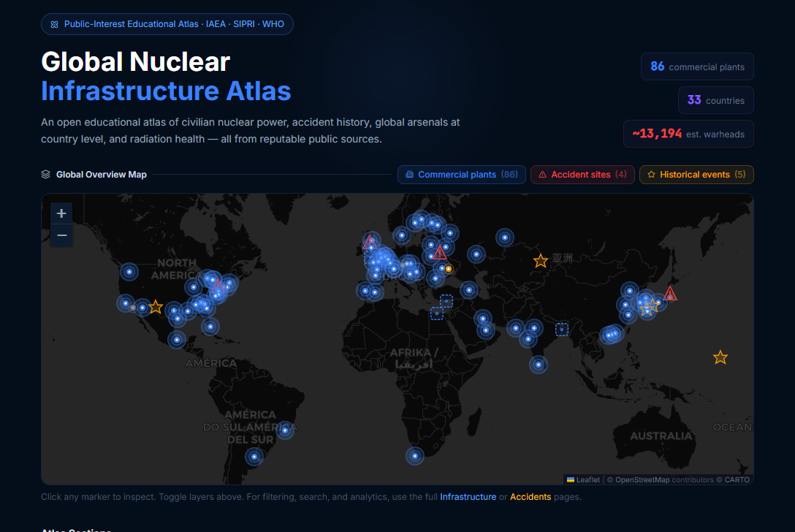Zoom in using the plus icon on the map

[x=61, y=213]
